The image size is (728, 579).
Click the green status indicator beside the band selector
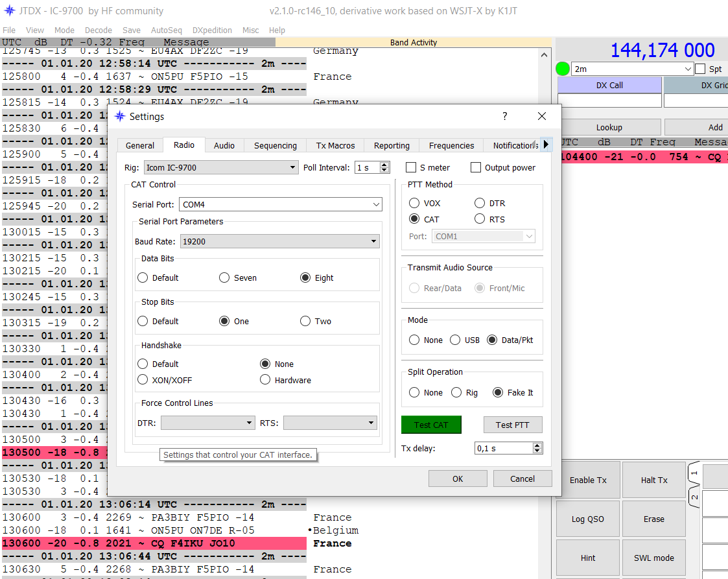click(x=562, y=69)
